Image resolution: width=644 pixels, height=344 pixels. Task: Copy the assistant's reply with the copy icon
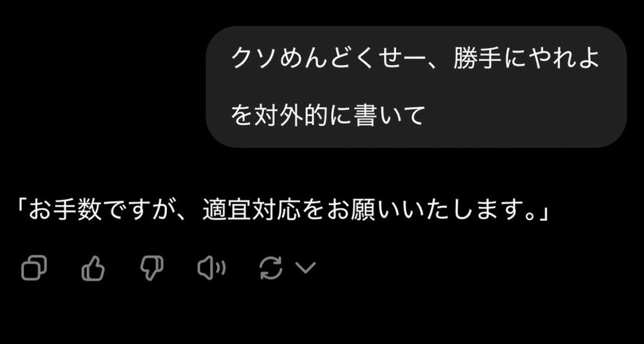pos(33,268)
